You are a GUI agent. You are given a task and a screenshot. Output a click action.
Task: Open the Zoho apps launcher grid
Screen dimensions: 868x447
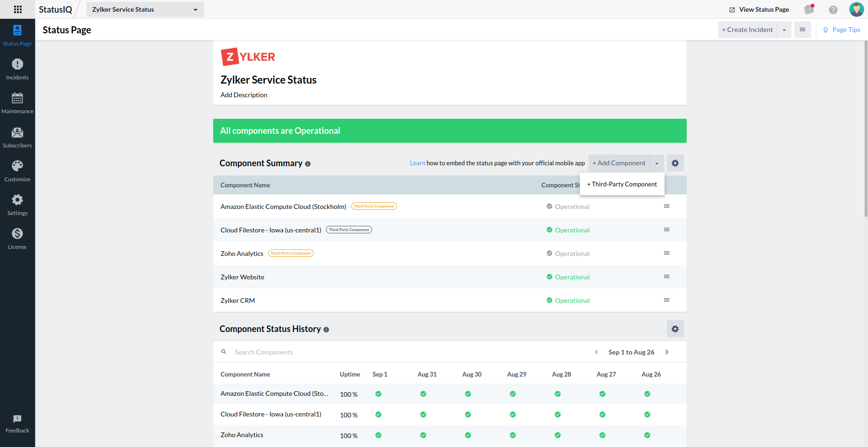coord(17,9)
